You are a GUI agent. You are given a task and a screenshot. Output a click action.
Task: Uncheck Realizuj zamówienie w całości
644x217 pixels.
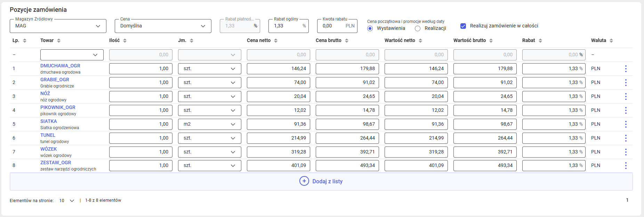[x=463, y=26]
